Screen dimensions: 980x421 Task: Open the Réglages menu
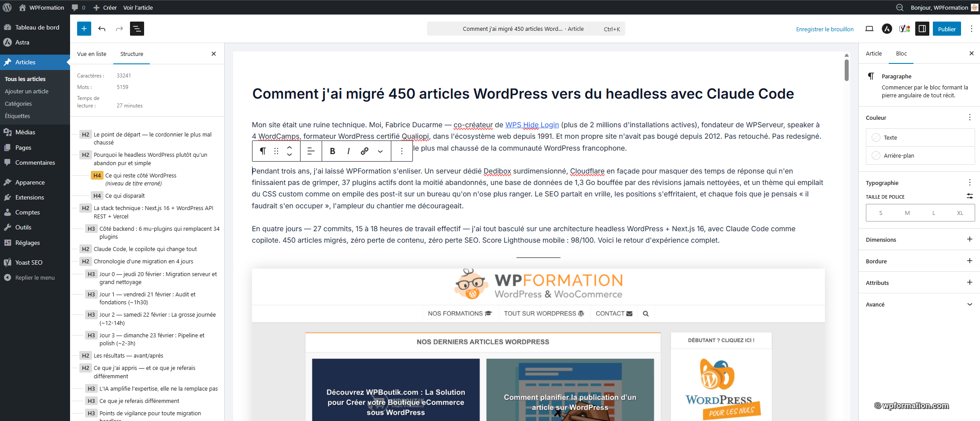35,243
